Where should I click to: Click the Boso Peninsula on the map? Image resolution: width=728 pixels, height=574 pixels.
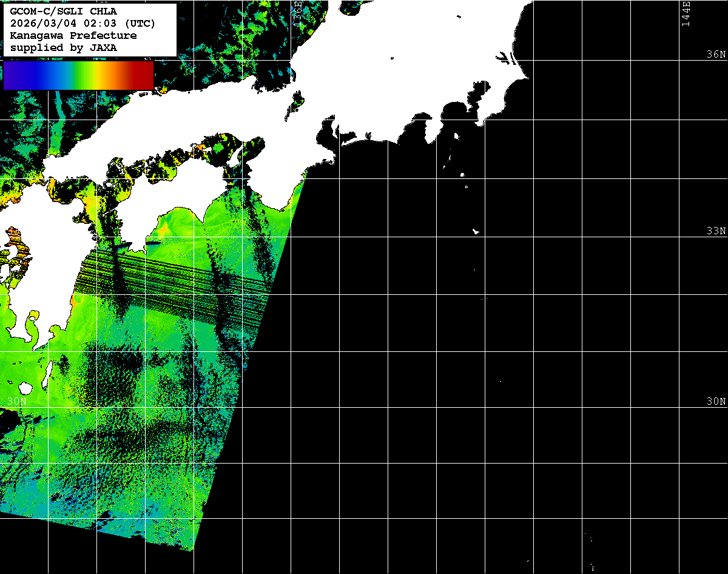[x=497, y=100]
